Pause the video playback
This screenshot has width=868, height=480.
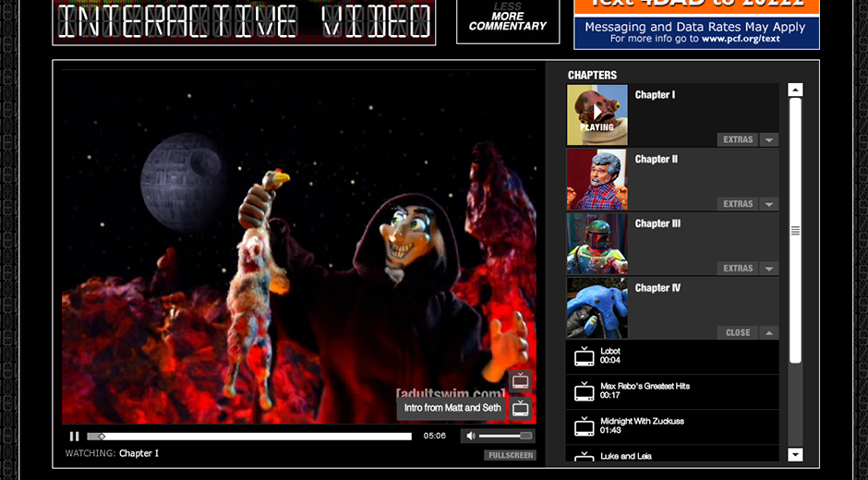click(74, 437)
